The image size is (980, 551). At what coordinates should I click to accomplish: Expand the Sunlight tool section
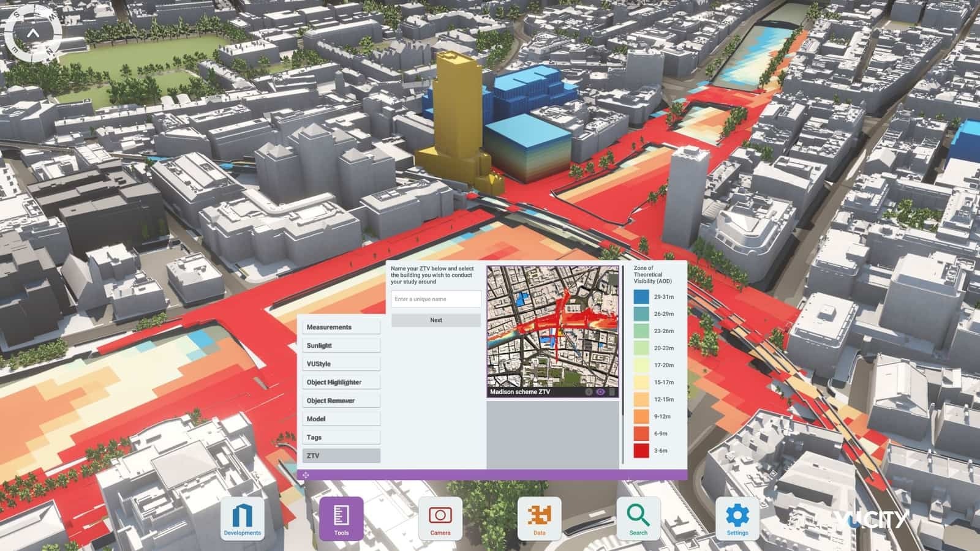tap(341, 345)
